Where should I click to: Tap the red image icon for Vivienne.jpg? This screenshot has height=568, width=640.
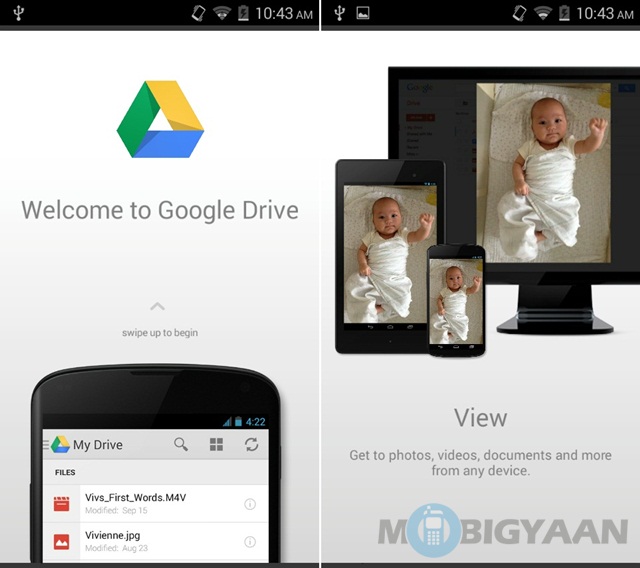tap(62, 542)
